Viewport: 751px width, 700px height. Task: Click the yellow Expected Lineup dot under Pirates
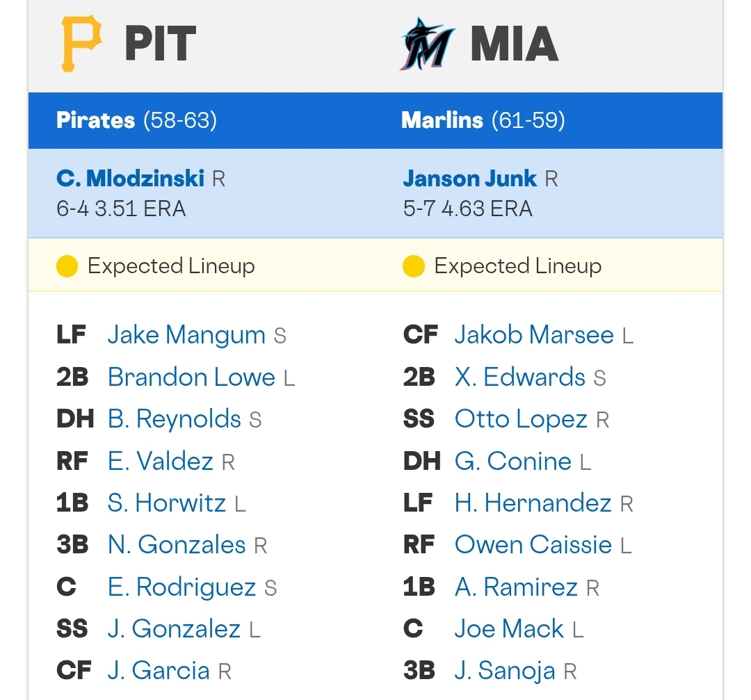pos(67,266)
